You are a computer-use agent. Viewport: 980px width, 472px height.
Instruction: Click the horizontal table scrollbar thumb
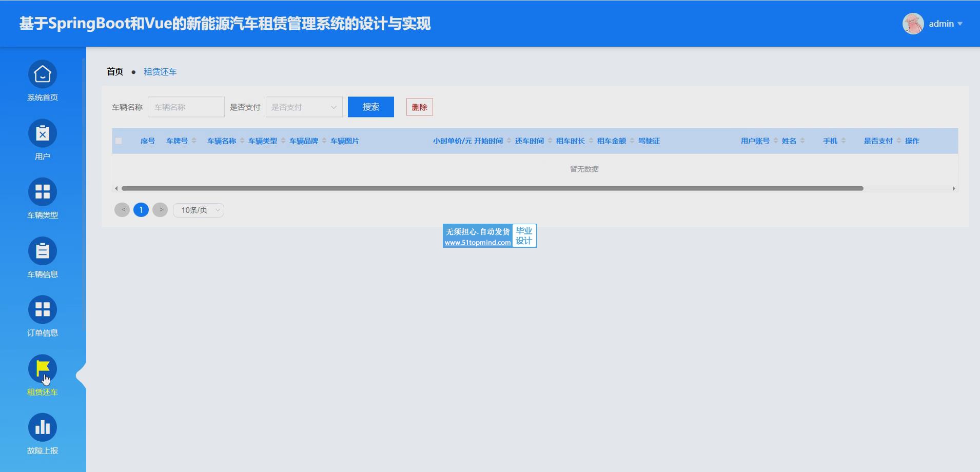(493, 188)
